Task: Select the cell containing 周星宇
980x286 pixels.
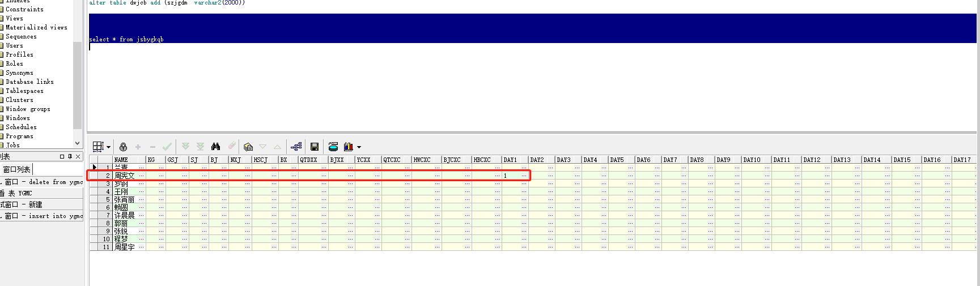Action: pos(129,247)
